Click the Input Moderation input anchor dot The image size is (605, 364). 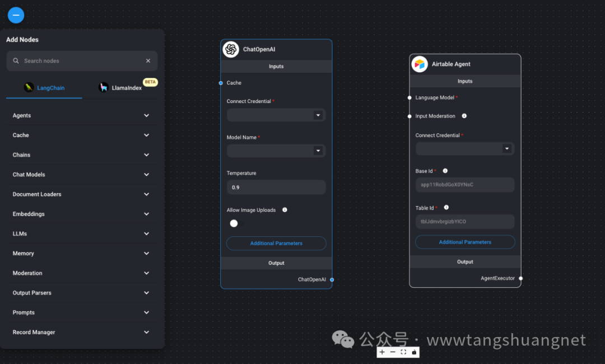point(409,116)
